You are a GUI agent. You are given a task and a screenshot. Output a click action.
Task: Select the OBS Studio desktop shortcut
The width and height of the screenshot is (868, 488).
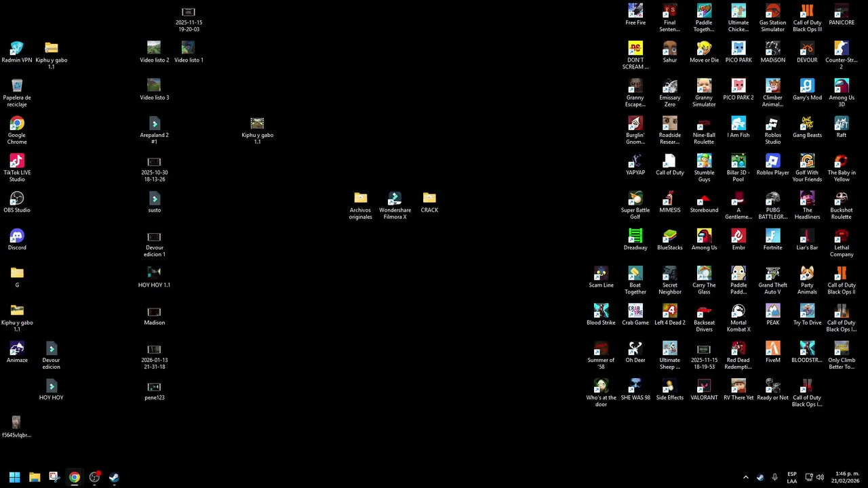tap(17, 202)
